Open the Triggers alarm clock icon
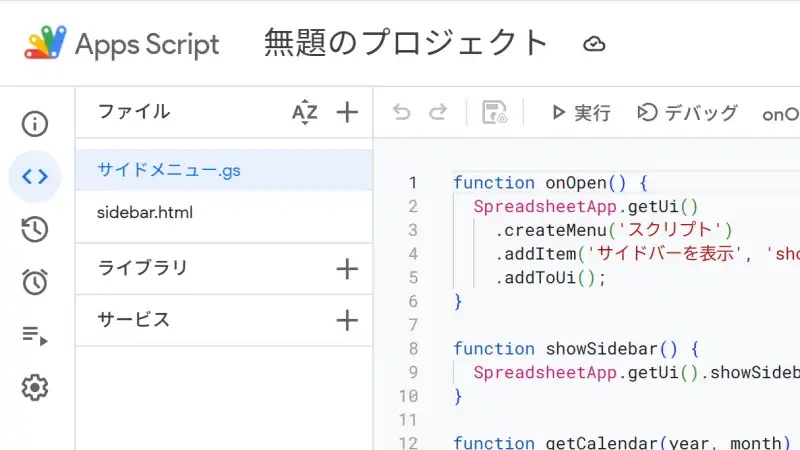This screenshot has width=800, height=450. click(35, 282)
